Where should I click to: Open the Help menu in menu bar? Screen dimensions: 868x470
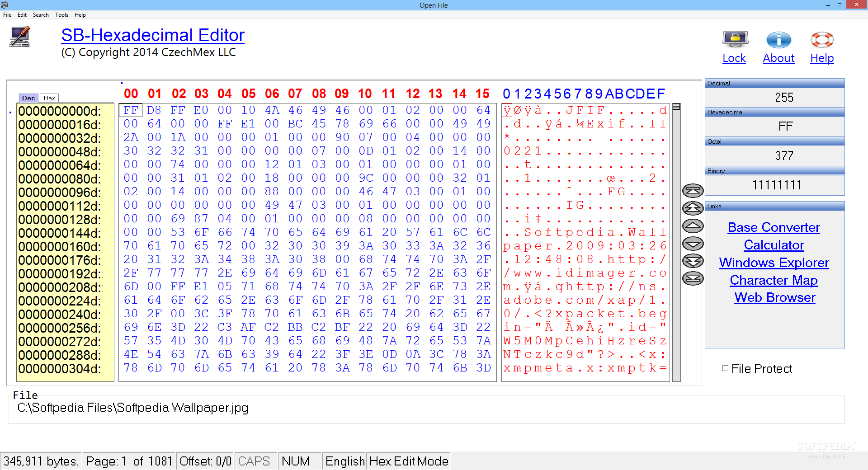(x=80, y=15)
